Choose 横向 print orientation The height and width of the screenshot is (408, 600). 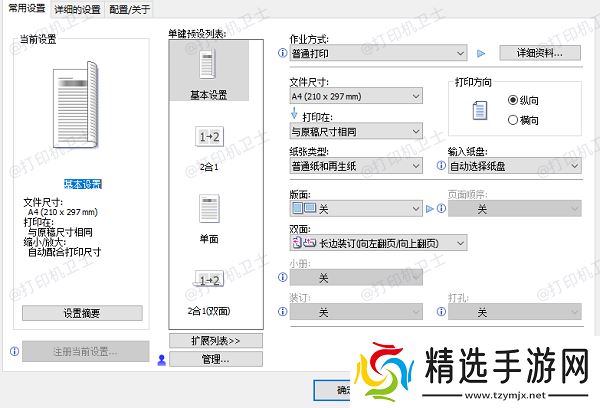click(x=523, y=120)
